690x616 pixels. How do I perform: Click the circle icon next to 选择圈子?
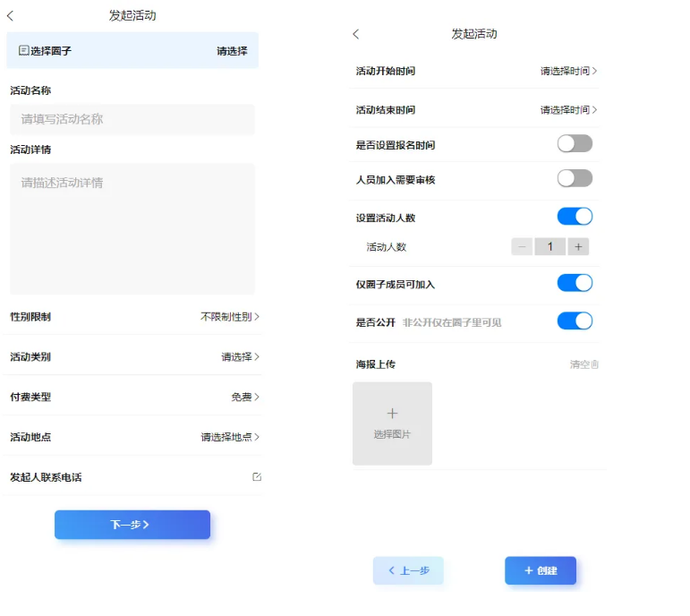(x=24, y=51)
